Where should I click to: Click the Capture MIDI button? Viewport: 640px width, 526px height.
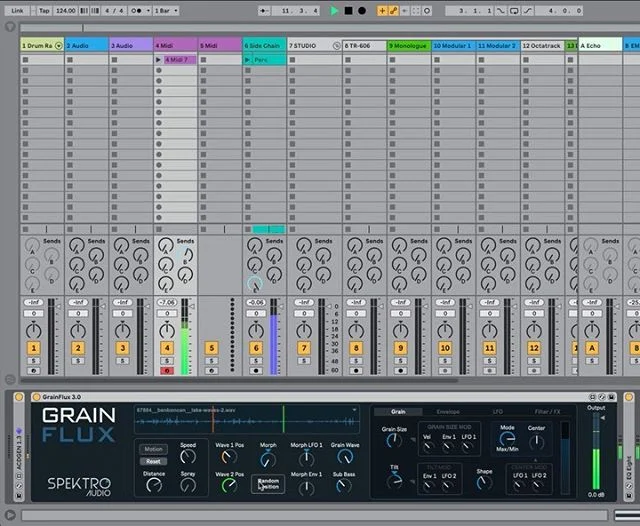point(416,11)
